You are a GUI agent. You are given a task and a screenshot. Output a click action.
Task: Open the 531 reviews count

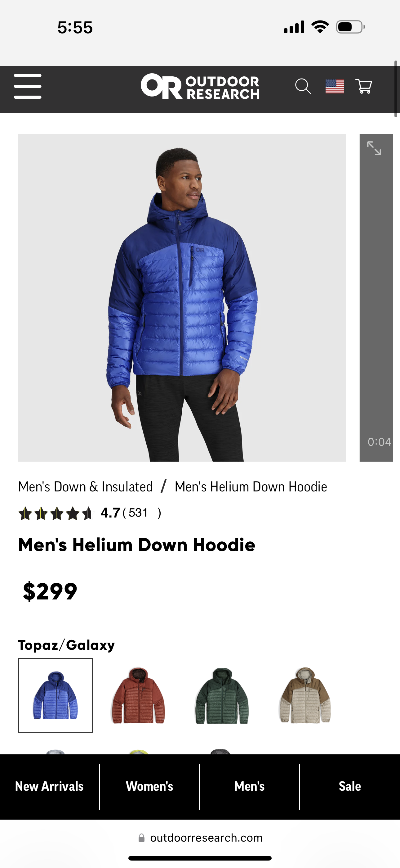[138, 513]
